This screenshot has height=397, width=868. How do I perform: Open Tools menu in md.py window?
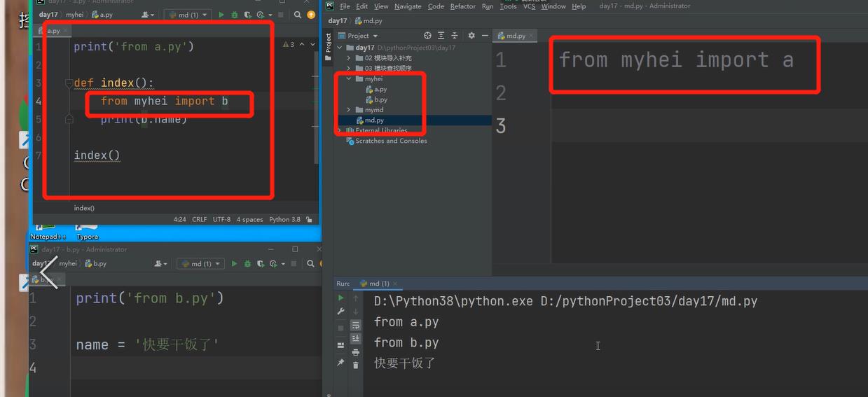508,6
